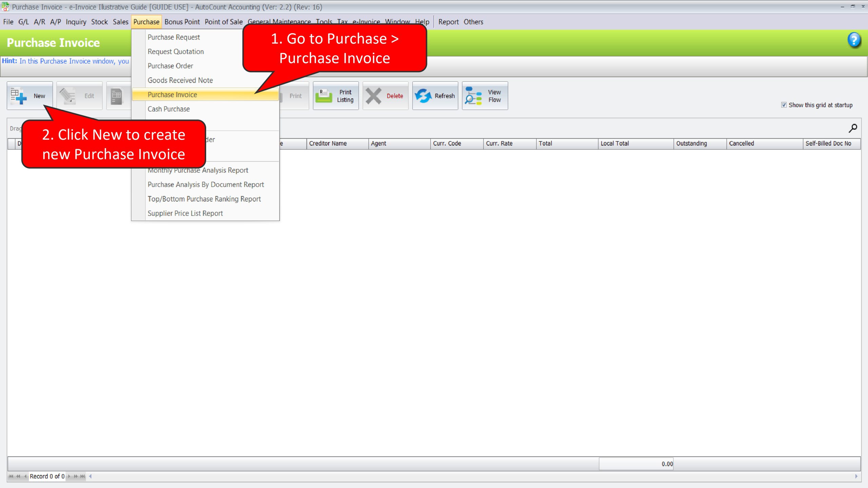Click the View document toolbar icon
Screen dimensions: 868x488
point(116,96)
